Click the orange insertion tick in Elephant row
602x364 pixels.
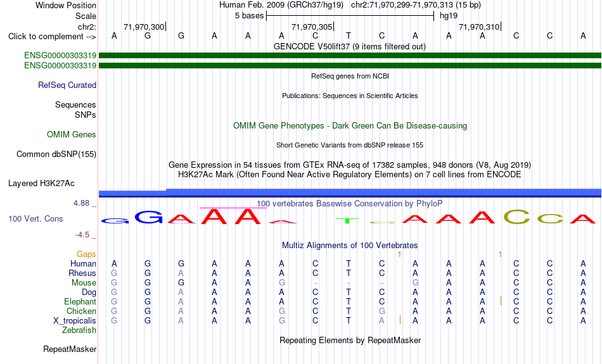click(x=501, y=301)
